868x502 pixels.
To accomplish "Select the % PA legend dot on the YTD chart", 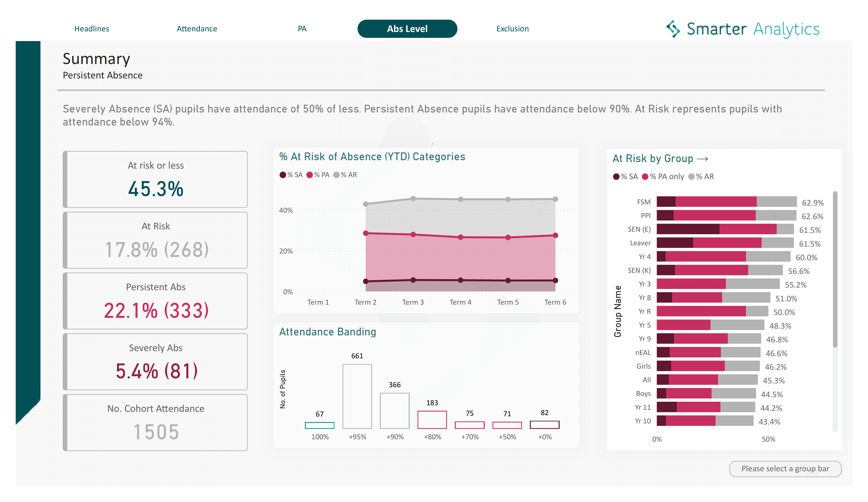I will pos(310,175).
